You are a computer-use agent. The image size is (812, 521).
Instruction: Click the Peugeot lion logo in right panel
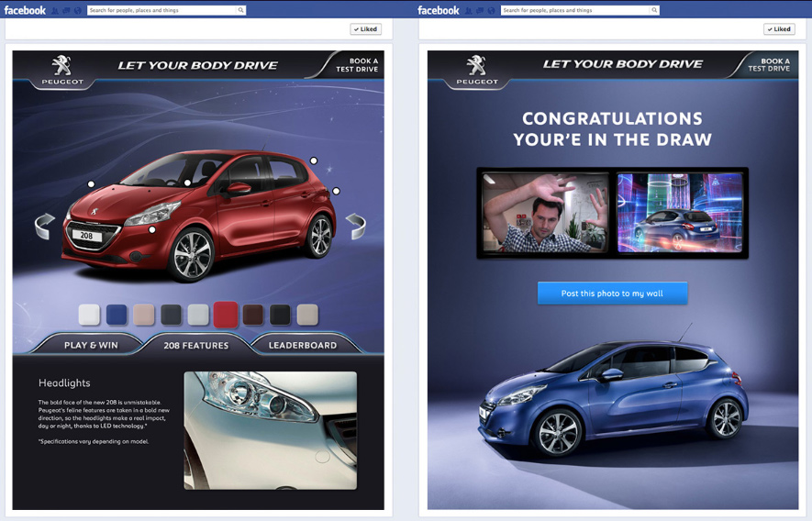pyautogui.click(x=476, y=65)
